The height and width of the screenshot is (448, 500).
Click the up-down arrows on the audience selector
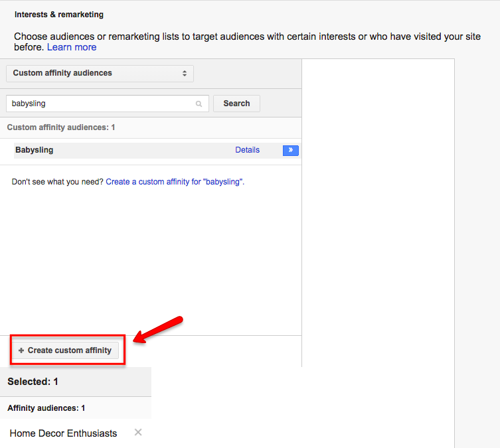[x=185, y=73]
